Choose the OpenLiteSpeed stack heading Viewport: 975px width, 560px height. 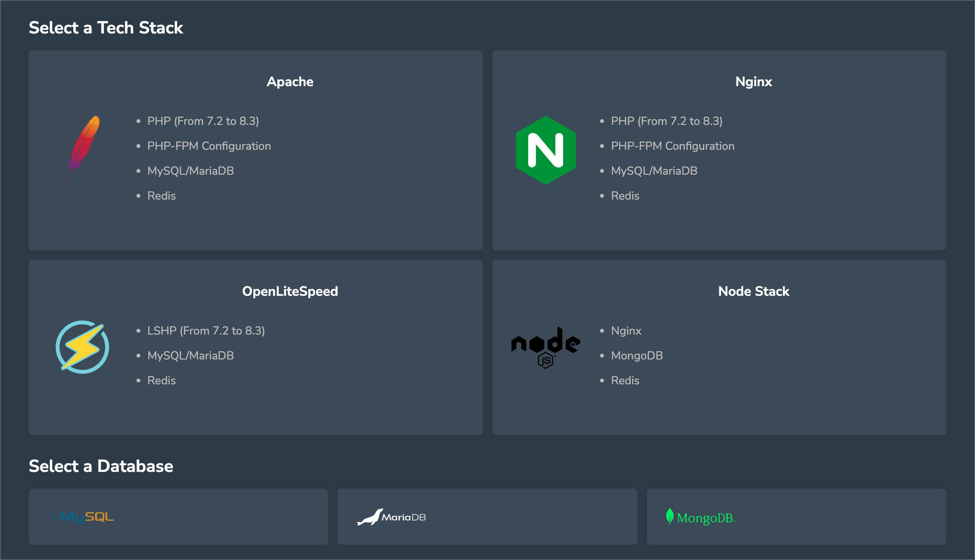pos(290,291)
